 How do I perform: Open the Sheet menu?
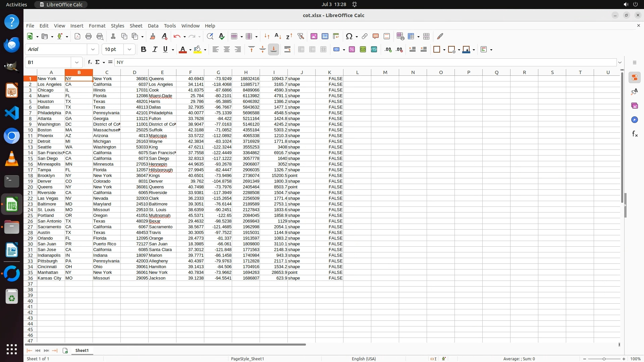point(136,26)
